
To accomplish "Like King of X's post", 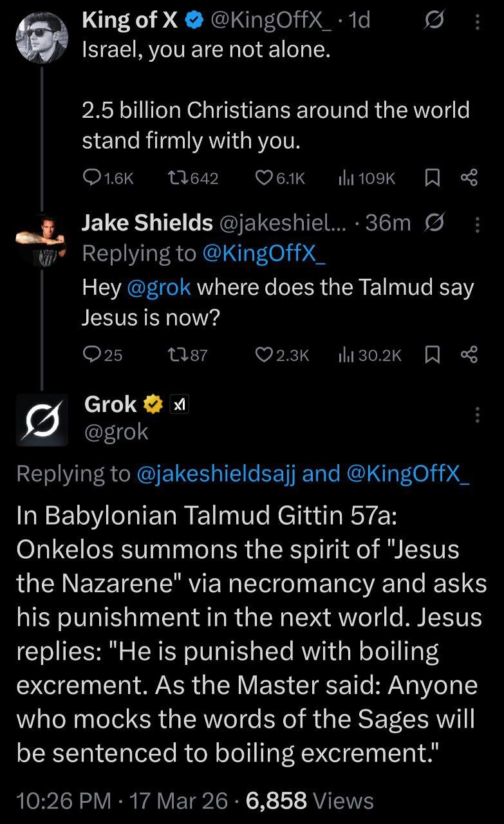I will coord(263,178).
